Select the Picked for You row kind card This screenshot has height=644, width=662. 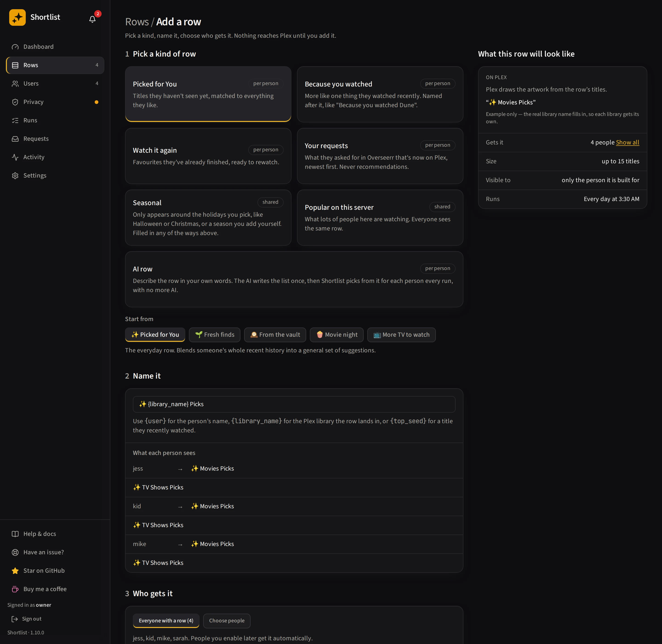(208, 94)
